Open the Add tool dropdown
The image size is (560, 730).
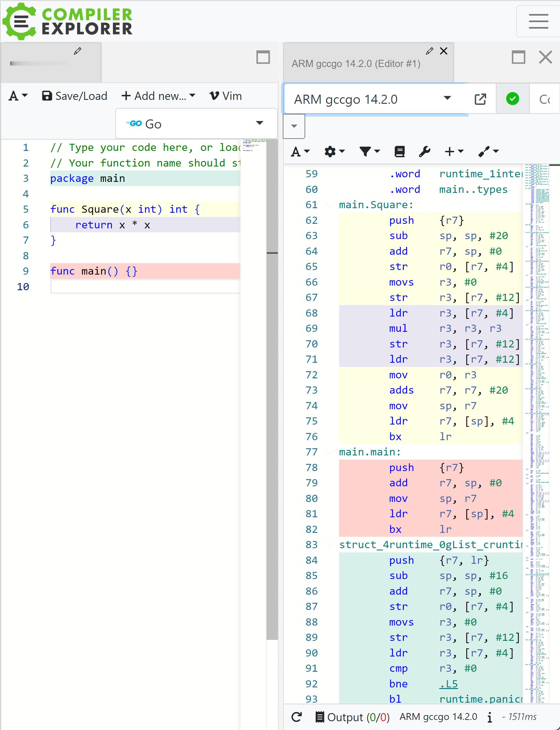(488, 152)
